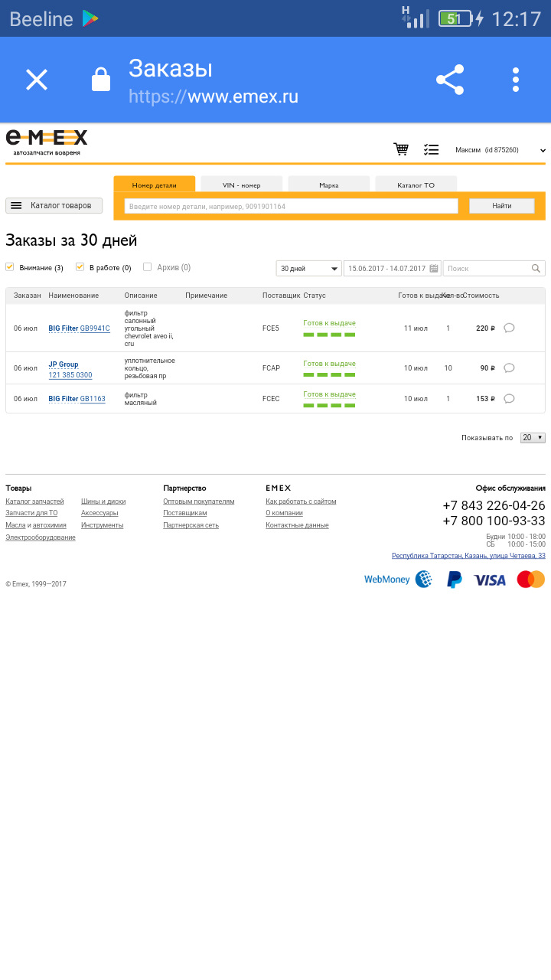Click Готов к выдаче status for FCE5
This screenshot has width=551, height=980.
pyautogui.click(x=329, y=323)
